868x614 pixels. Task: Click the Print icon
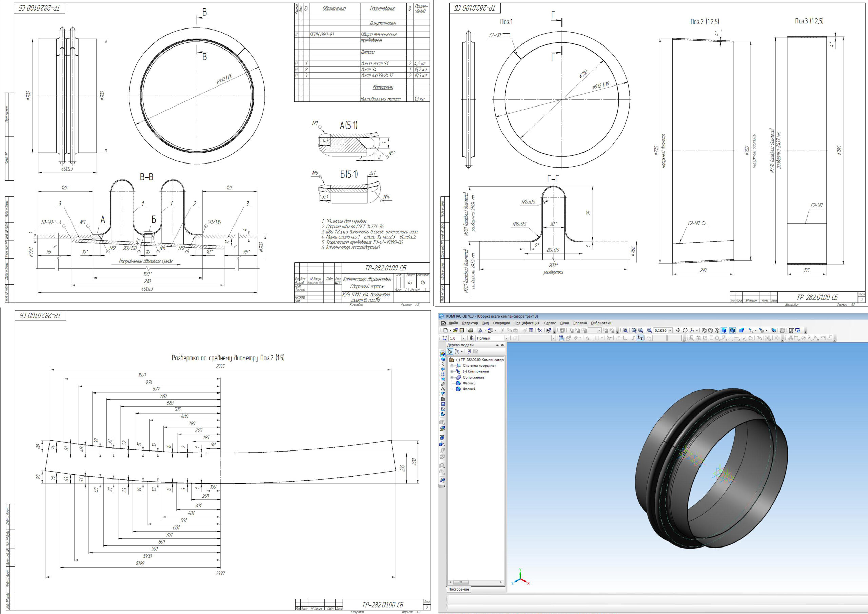pyautogui.click(x=471, y=331)
